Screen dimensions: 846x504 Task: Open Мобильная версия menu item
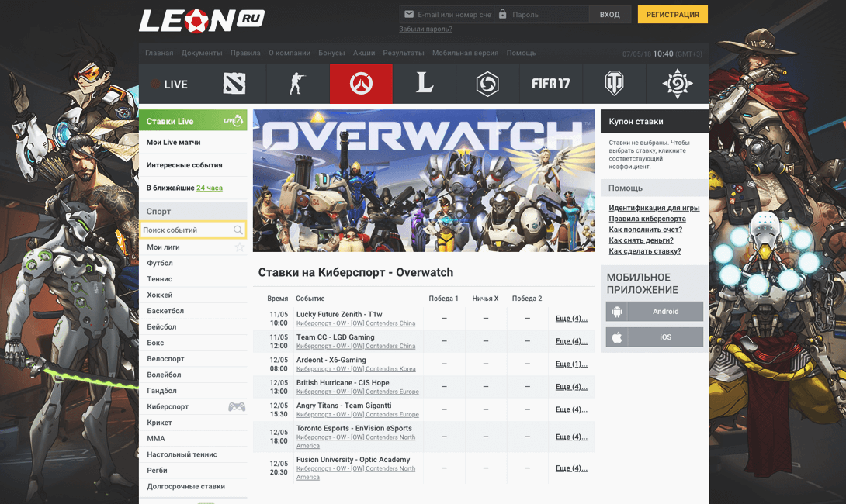tap(465, 53)
